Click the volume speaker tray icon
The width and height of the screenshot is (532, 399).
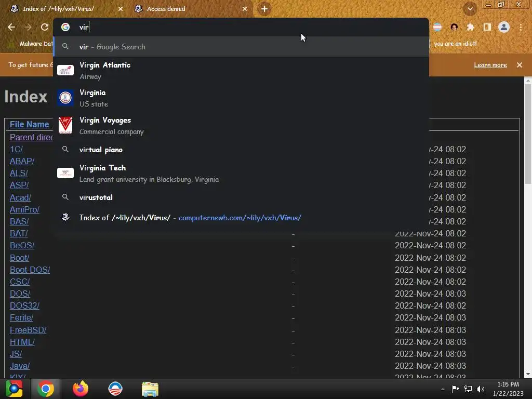[x=481, y=389]
